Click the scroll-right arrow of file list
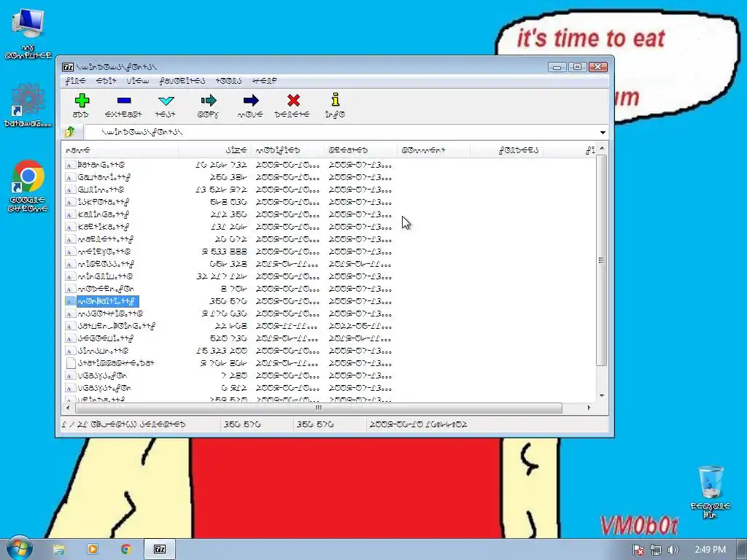Screen dimensions: 747x560 [x=589, y=408]
